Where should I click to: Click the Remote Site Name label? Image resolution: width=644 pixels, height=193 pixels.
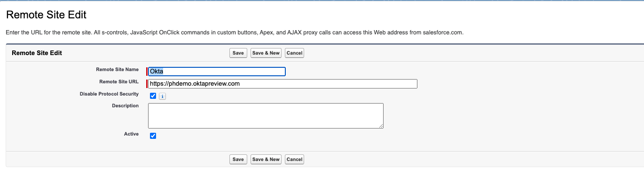117,70
